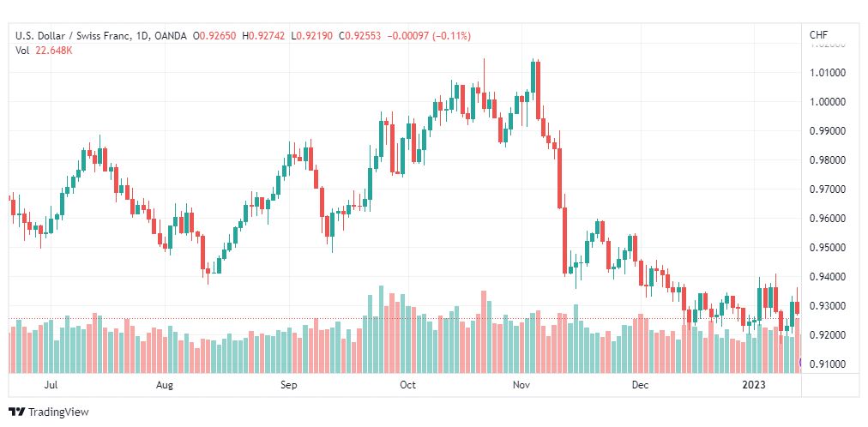
Task: Click the purple event marker at chart's right edge
Action: coord(799,363)
